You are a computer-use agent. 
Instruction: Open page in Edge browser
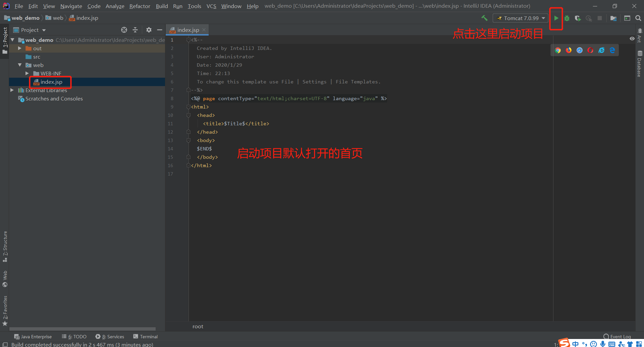(612, 50)
